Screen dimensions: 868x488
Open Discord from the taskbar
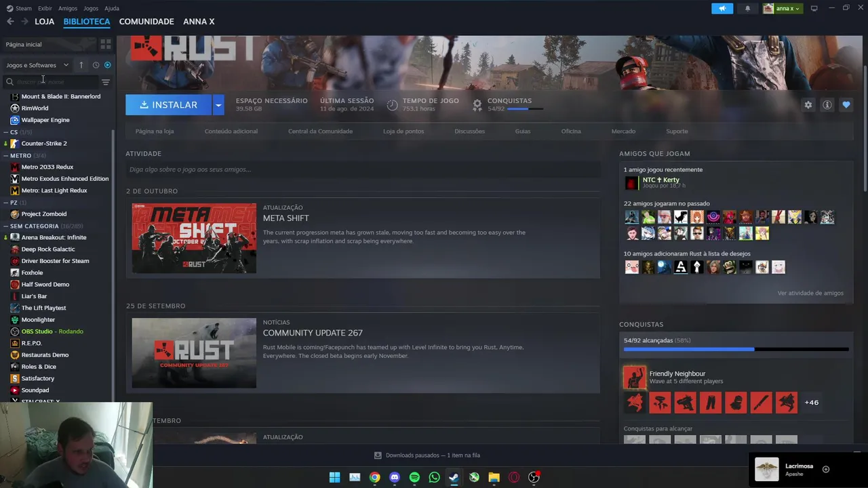395,478
